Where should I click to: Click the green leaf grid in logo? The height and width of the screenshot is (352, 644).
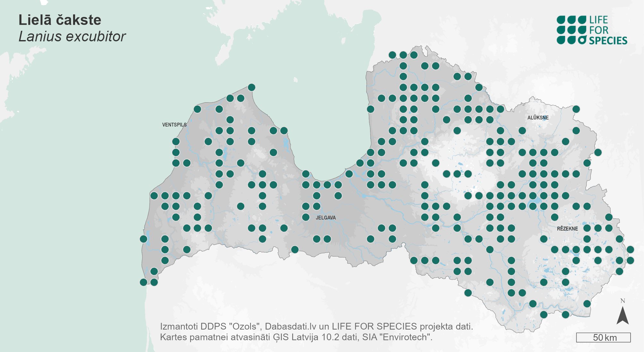coord(572,30)
